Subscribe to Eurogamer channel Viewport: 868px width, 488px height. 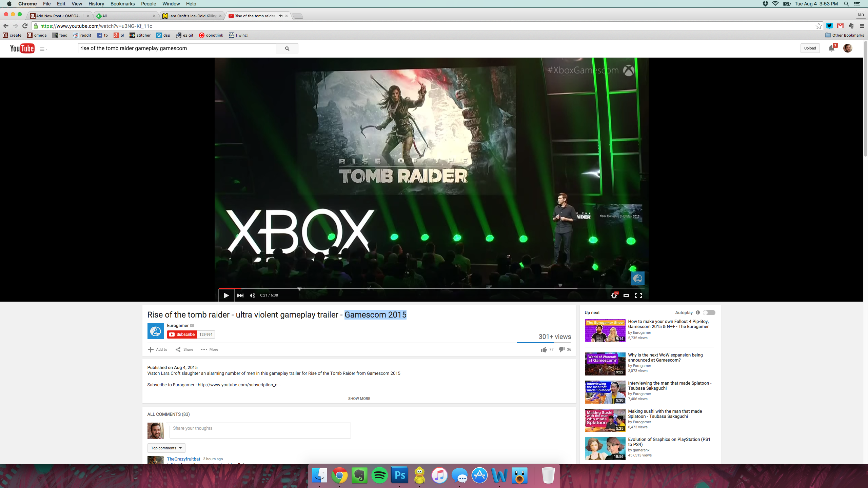182,334
